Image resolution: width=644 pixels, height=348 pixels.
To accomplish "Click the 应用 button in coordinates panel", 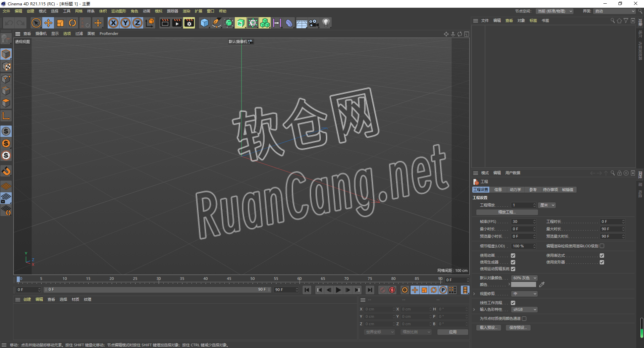I will coord(452,332).
